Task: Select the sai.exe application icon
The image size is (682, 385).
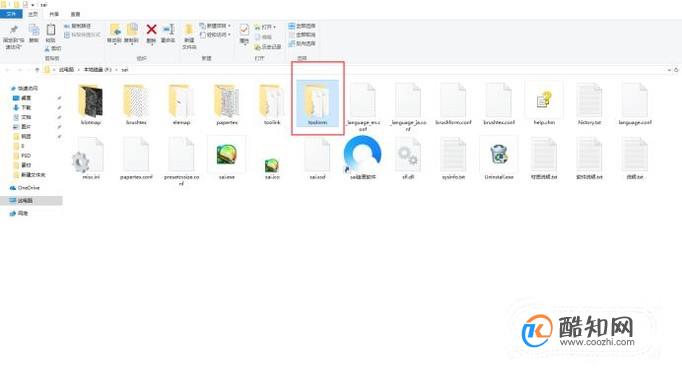Action: pos(227,154)
